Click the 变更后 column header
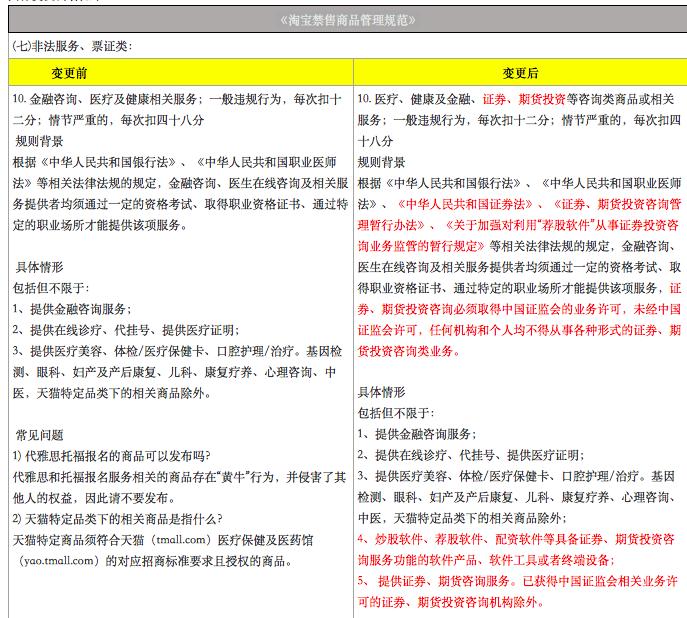 [520, 73]
